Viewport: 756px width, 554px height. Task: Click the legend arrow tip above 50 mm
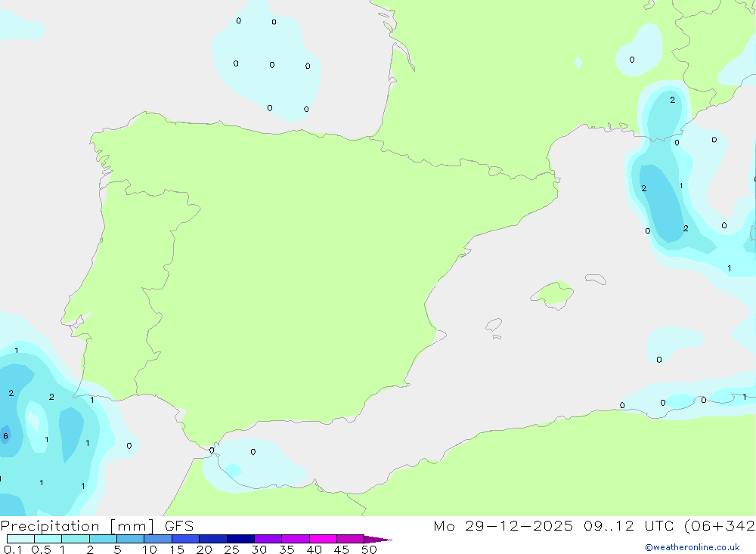point(378,539)
